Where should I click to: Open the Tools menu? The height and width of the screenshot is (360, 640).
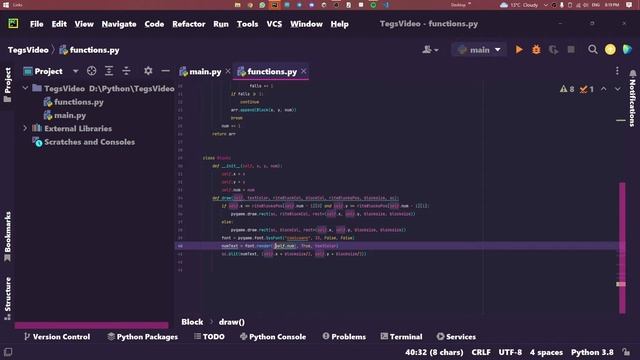[247, 24]
